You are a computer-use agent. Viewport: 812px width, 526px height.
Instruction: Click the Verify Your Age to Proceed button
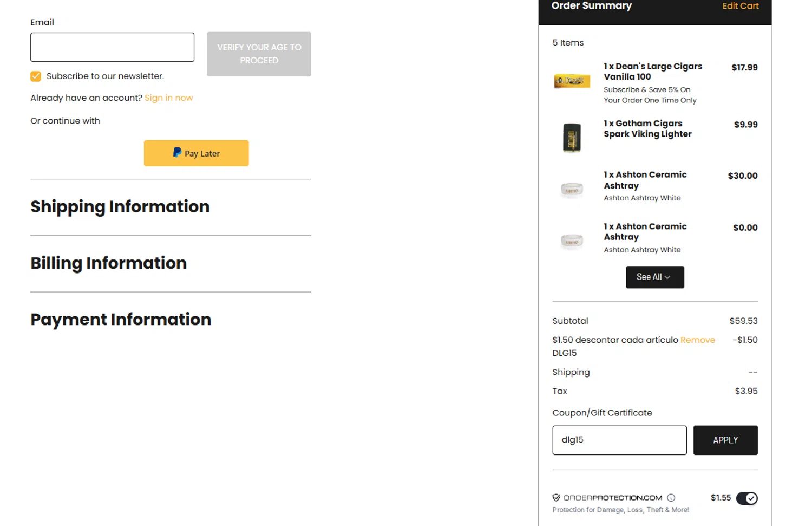coord(259,54)
